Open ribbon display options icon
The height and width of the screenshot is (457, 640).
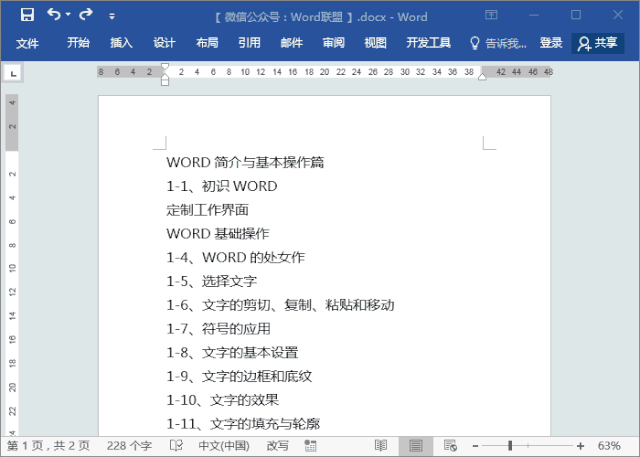pos(491,15)
